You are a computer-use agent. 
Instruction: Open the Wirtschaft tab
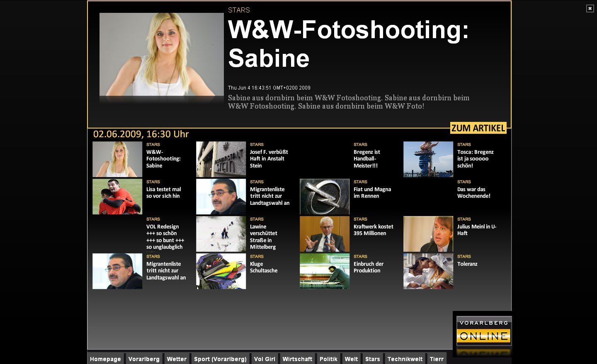coord(297,359)
